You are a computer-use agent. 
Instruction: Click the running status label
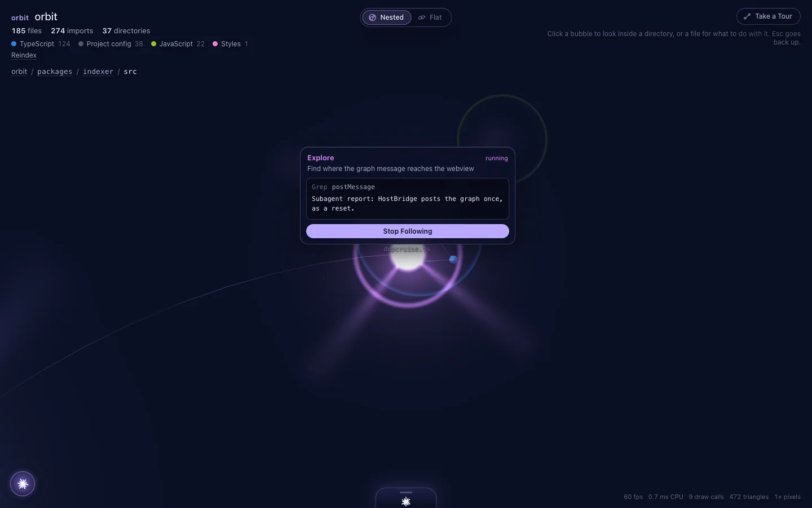(496, 159)
